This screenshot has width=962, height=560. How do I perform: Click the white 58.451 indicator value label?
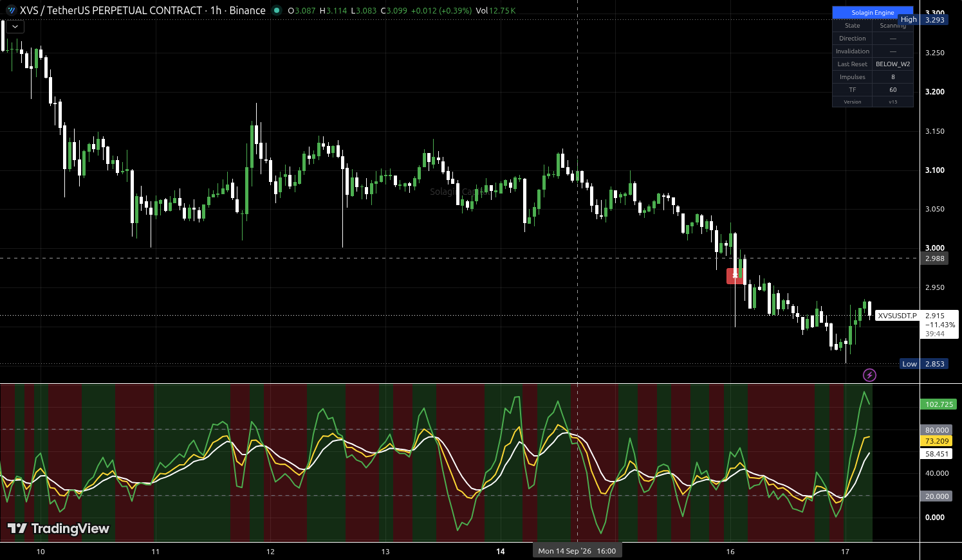tap(937, 454)
